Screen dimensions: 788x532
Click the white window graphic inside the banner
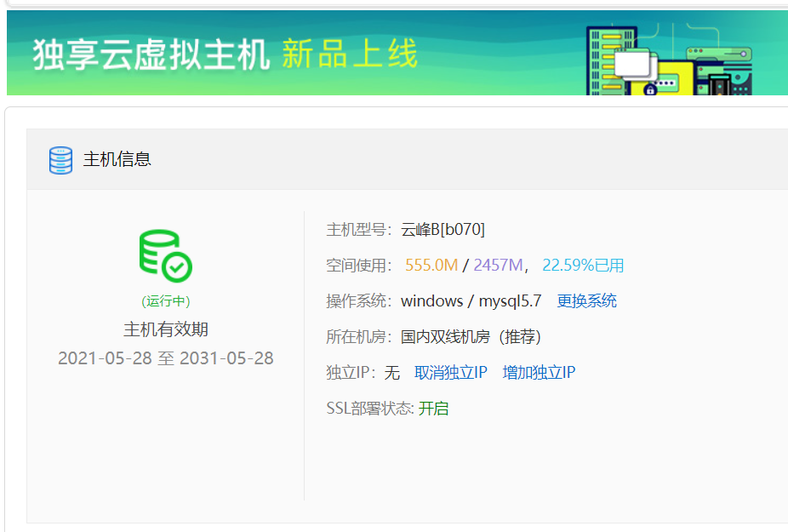[633, 63]
